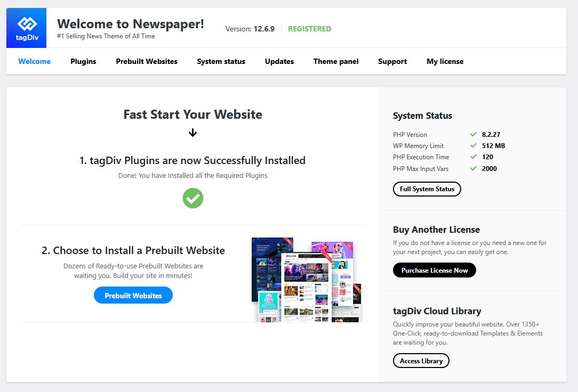The image size is (578, 392).
Task: Click the max input vars value 2000
Action: [x=489, y=169]
